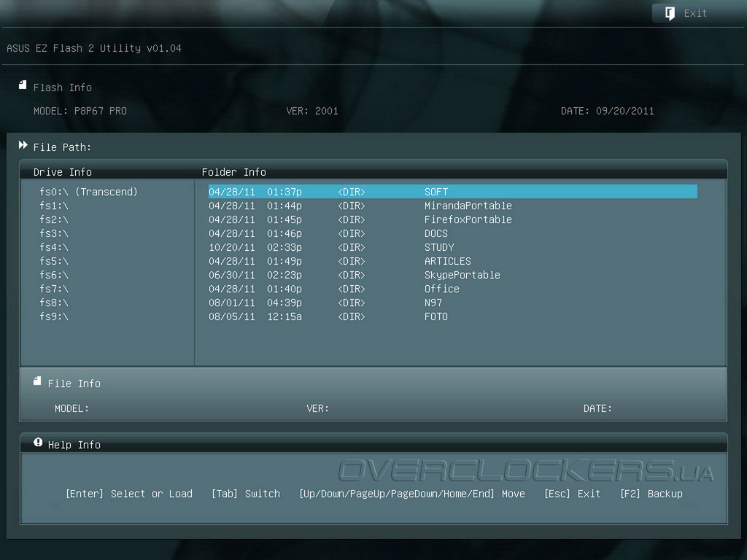
Task: Click the 10/20/11 date of STUDY
Action: (232, 247)
